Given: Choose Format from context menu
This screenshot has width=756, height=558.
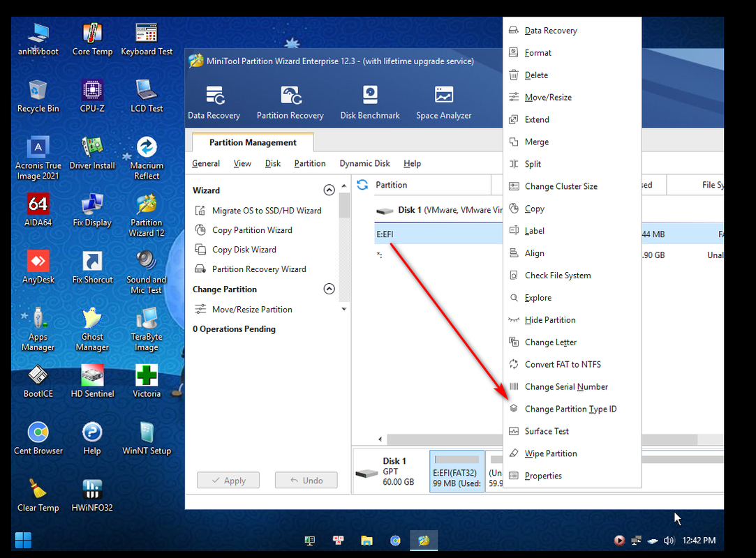Looking at the screenshot, I should [x=572, y=52].
